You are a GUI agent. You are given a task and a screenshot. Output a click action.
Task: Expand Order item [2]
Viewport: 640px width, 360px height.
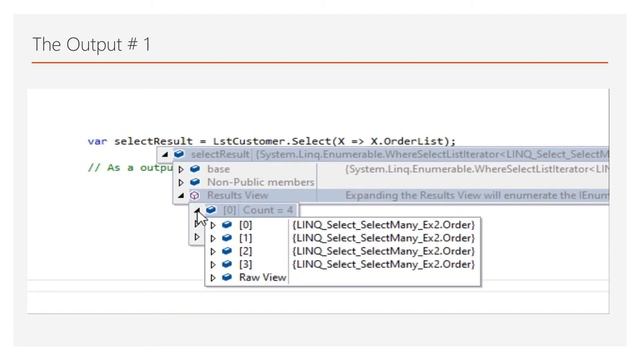pos(213,251)
